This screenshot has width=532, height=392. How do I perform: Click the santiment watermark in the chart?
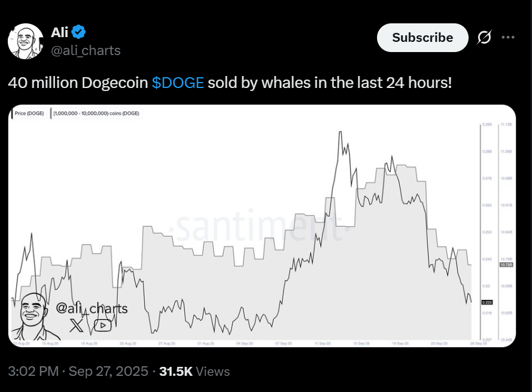pos(259,228)
